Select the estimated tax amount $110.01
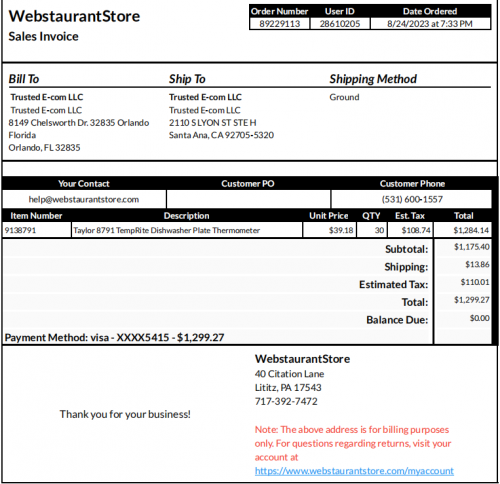The height and width of the screenshot is (484, 500). 475,282
